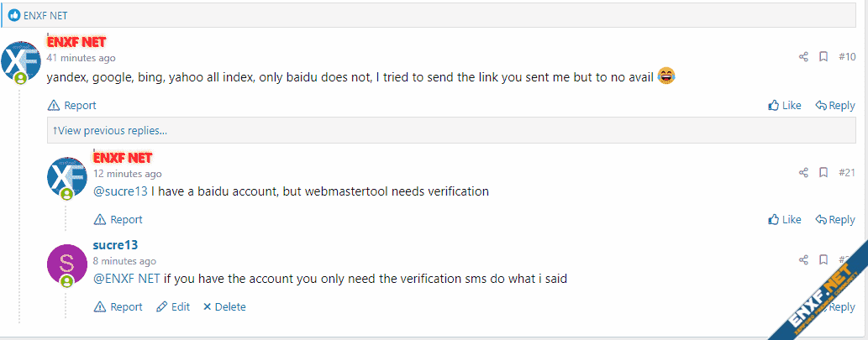Open the @sucre13 mention link

pyautogui.click(x=121, y=192)
